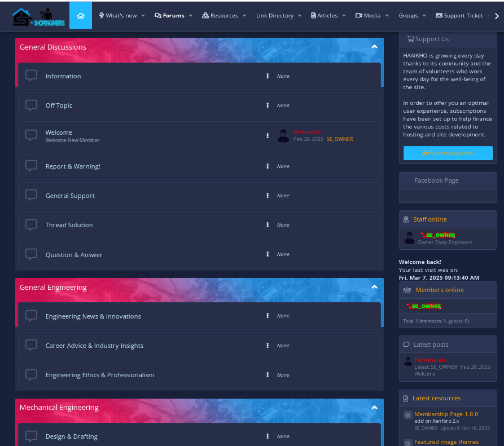Click SE_OWNER avatar in Welcome forum row
This screenshot has width=504, height=446.
[283, 136]
